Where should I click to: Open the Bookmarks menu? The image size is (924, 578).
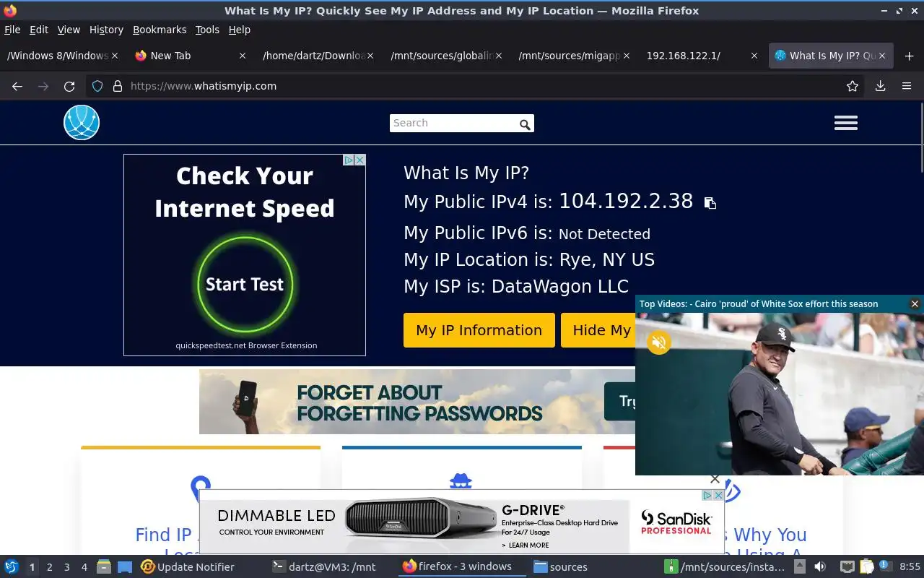[x=160, y=30]
